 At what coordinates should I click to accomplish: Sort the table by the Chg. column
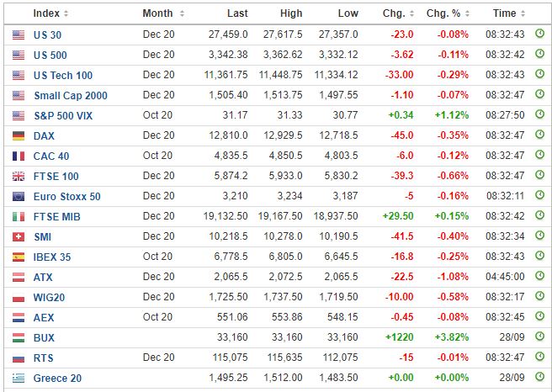(398, 13)
